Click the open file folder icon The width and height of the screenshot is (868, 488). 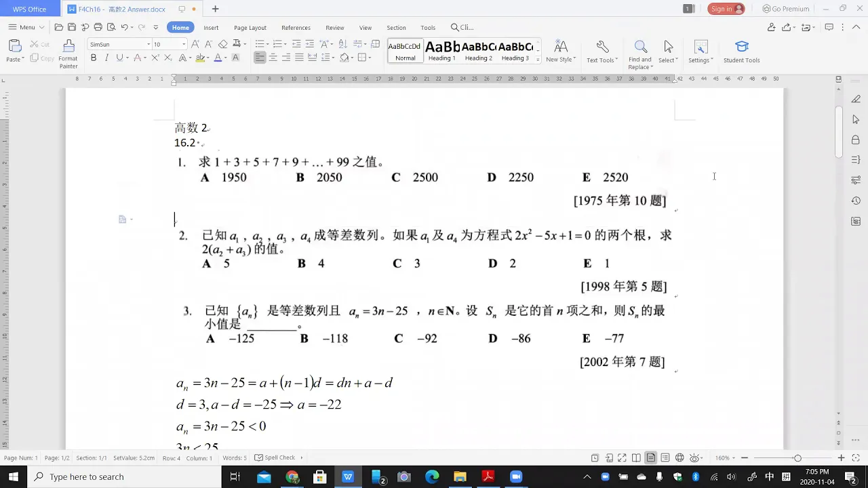pos(59,28)
